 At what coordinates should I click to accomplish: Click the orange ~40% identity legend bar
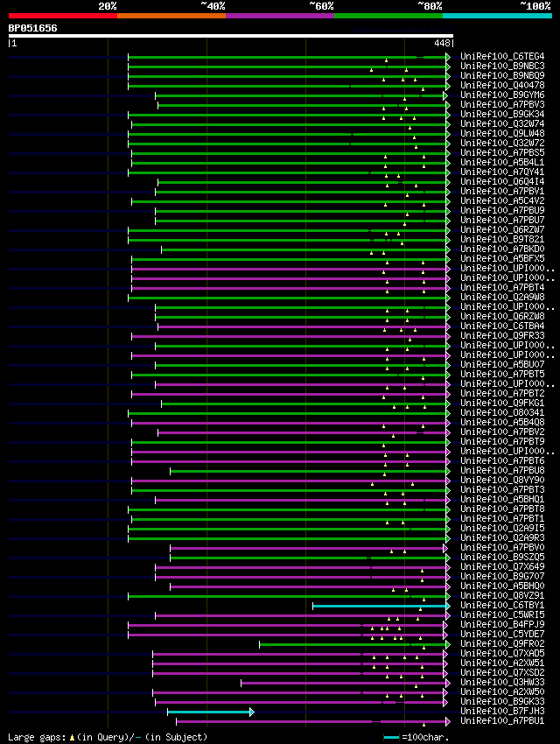[171, 16]
